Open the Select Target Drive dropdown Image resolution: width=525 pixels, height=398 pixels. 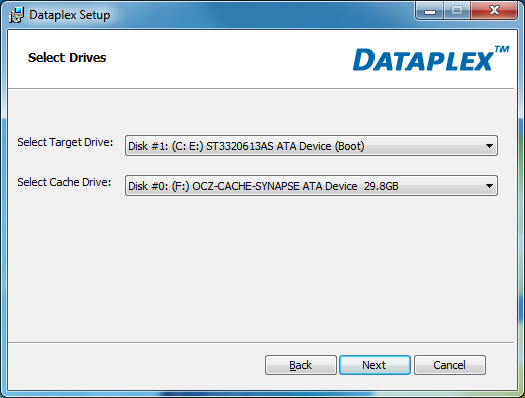(311, 146)
